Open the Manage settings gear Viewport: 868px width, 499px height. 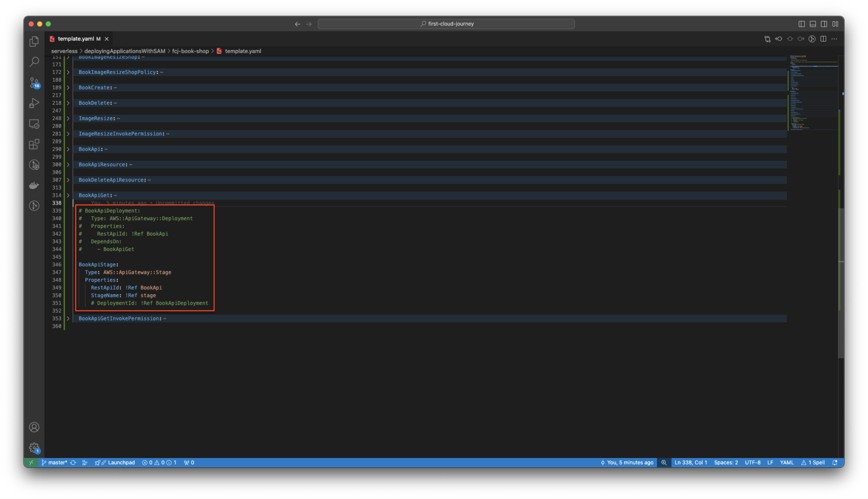(x=34, y=448)
